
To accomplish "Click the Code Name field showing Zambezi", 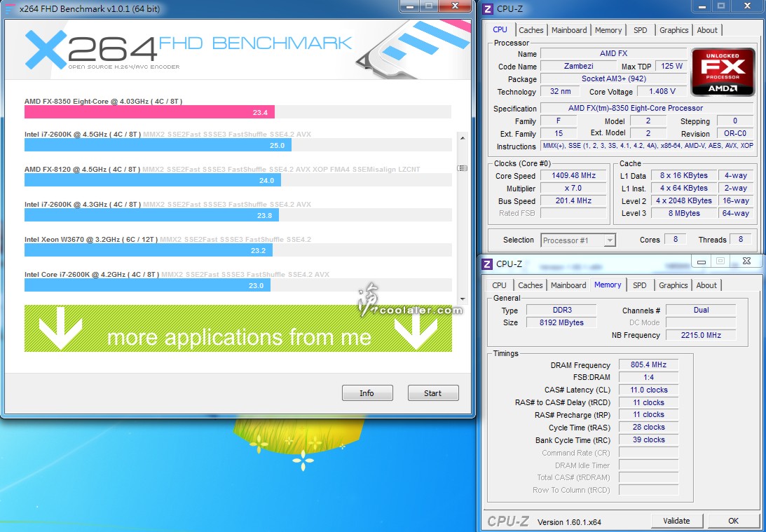I will click(x=579, y=66).
